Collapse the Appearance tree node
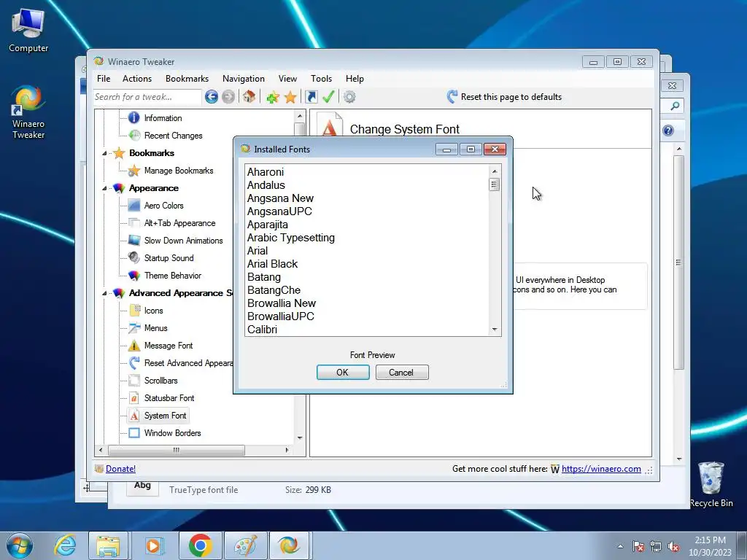The height and width of the screenshot is (560, 747). (x=104, y=189)
